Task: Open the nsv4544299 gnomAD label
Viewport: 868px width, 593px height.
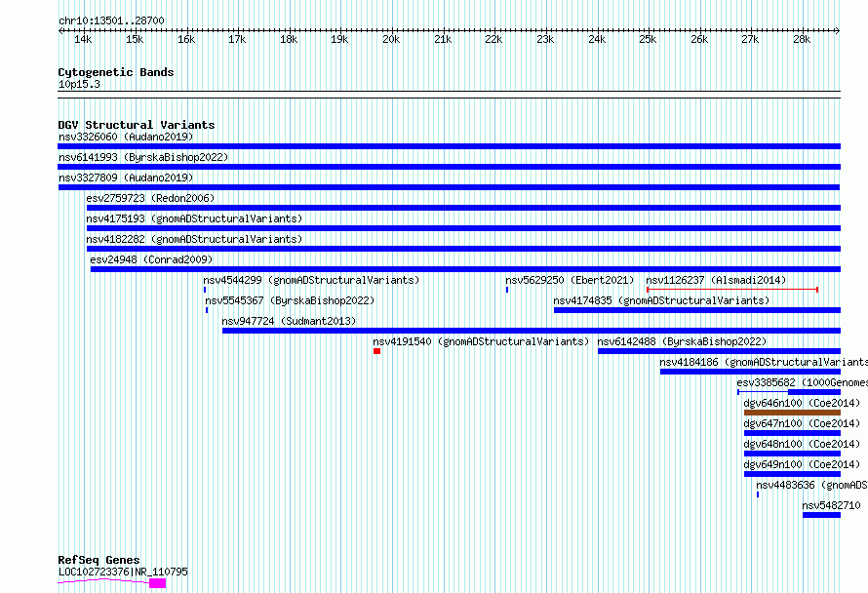Action: [x=311, y=280]
